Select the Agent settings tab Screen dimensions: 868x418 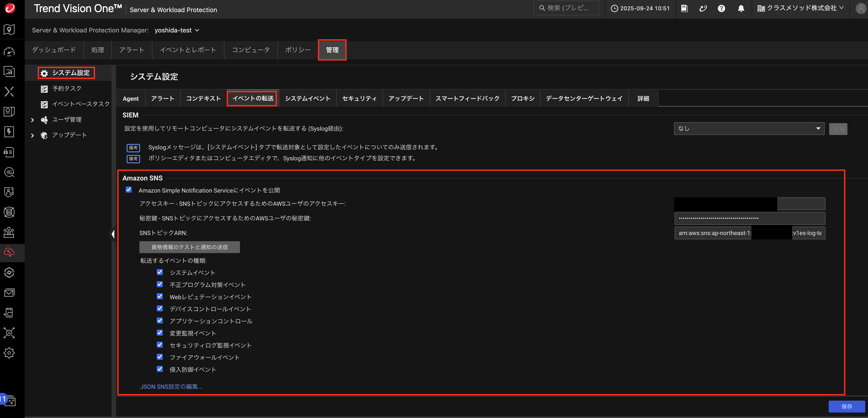[x=131, y=99]
